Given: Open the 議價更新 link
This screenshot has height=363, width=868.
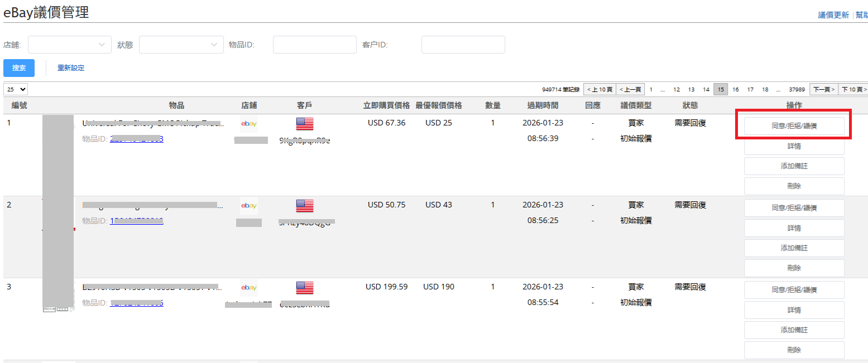Looking at the screenshot, I should pos(833,15).
